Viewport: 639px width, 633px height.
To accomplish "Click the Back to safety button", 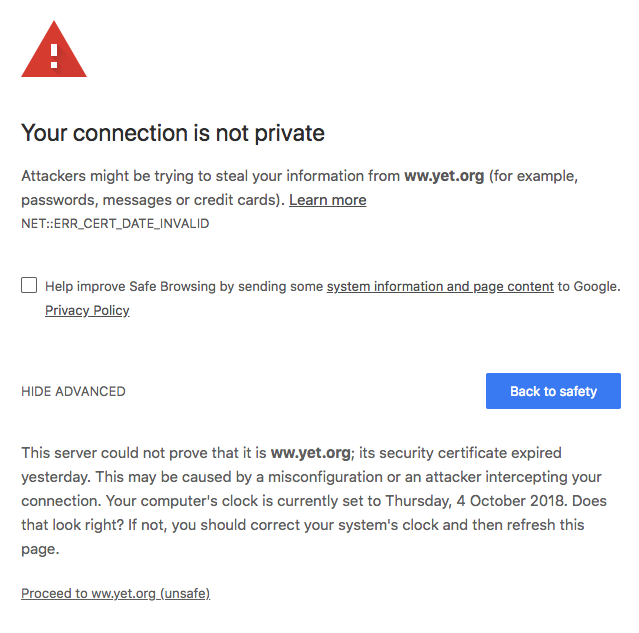I will [x=553, y=391].
